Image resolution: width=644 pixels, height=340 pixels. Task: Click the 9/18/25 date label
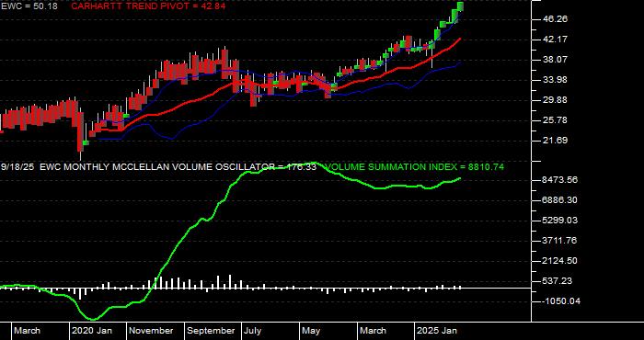17,167
